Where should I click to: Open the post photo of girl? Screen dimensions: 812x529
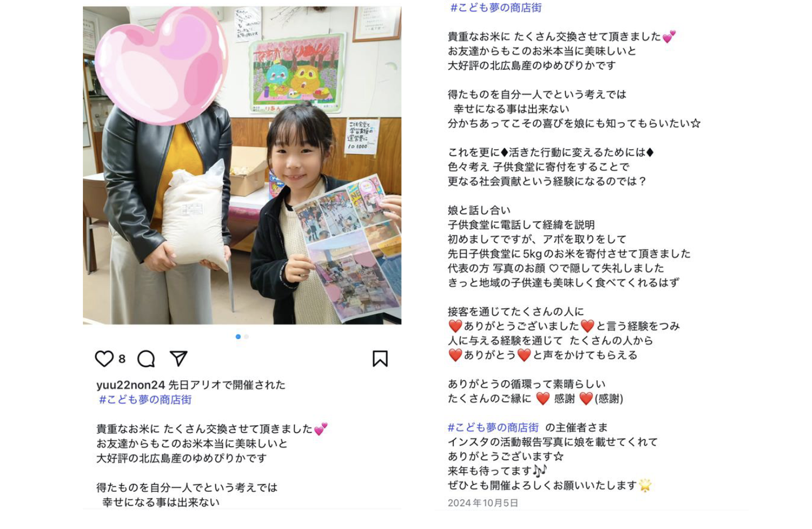242,165
